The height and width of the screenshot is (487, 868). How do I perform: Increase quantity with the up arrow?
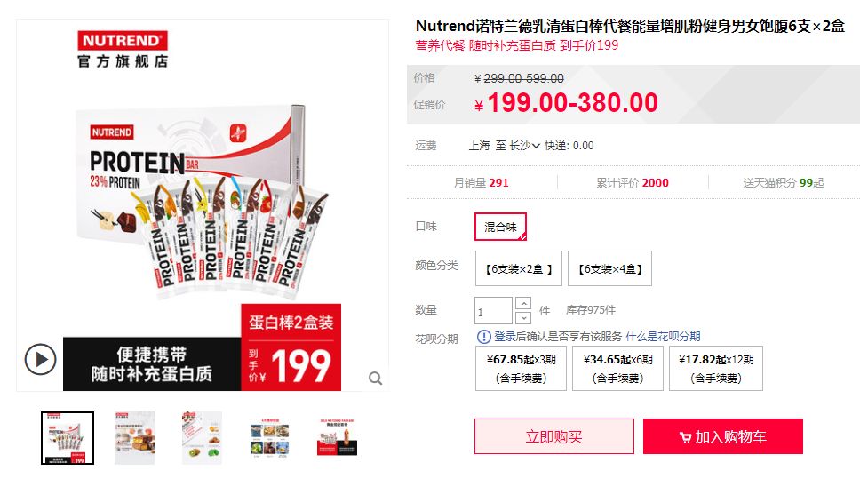(523, 303)
